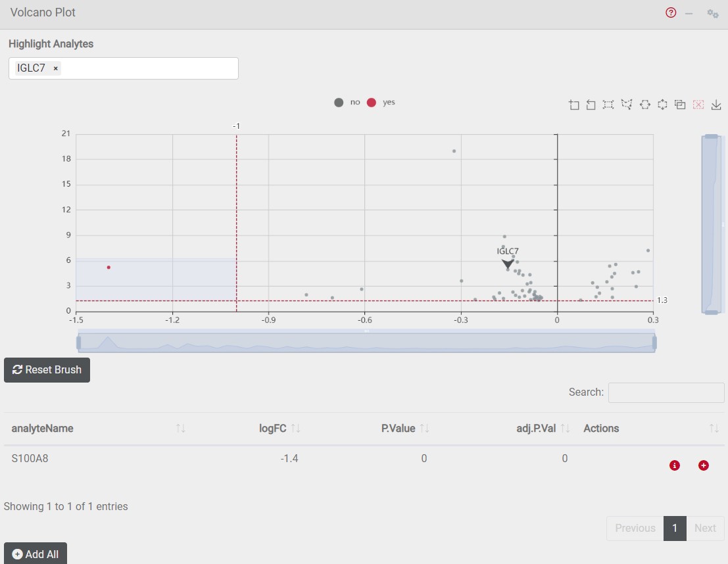Choose the horizontal brush selection tool

pyautogui.click(x=645, y=105)
